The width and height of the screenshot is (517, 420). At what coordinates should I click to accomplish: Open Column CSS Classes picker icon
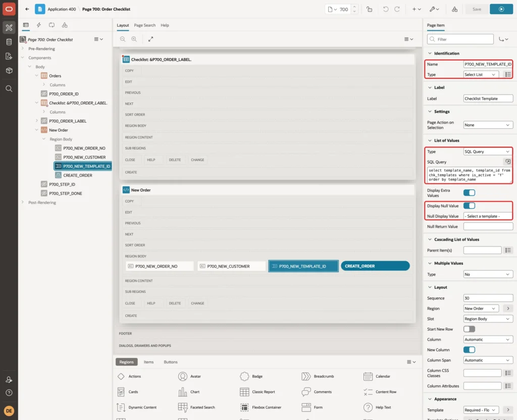tap(508, 373)
